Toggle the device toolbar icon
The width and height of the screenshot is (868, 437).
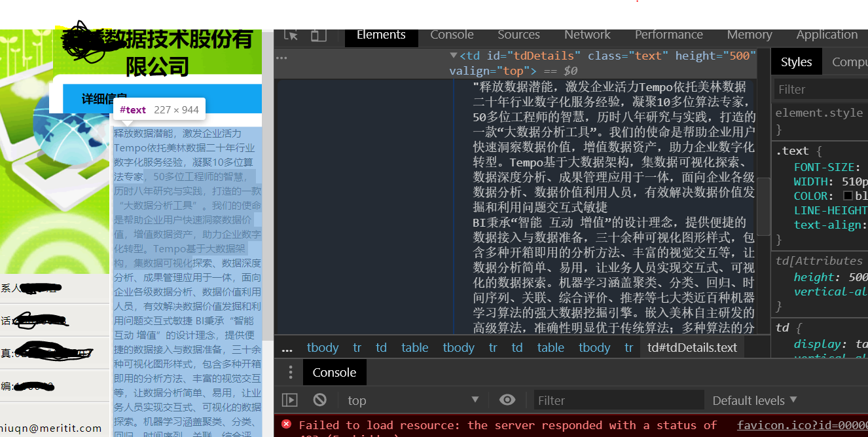pyautogui.click(x=318, y=36)
